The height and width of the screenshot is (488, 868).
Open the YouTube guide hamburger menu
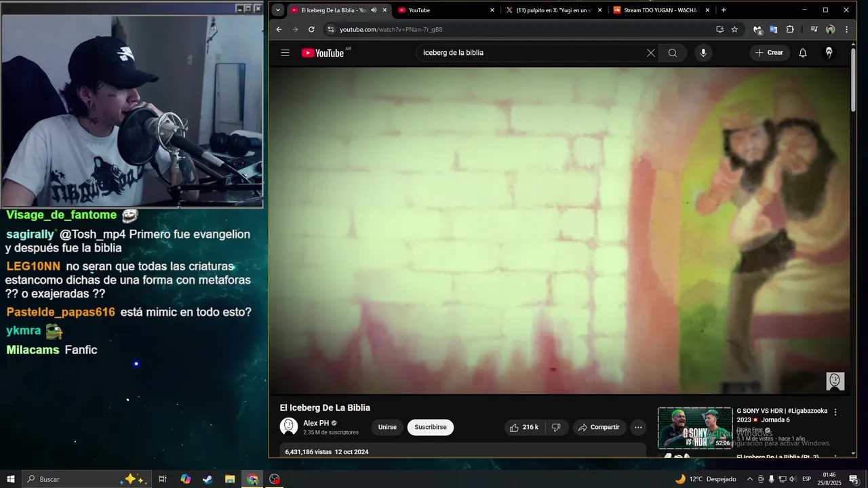[285, 53]
